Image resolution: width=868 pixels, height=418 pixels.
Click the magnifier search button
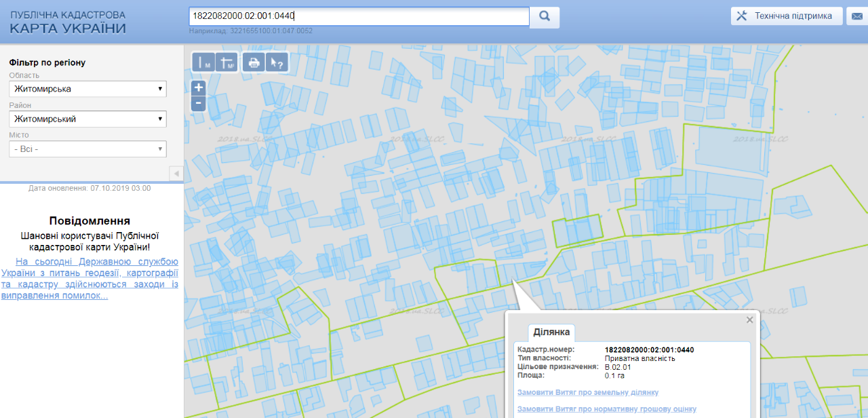pos(544,16)
